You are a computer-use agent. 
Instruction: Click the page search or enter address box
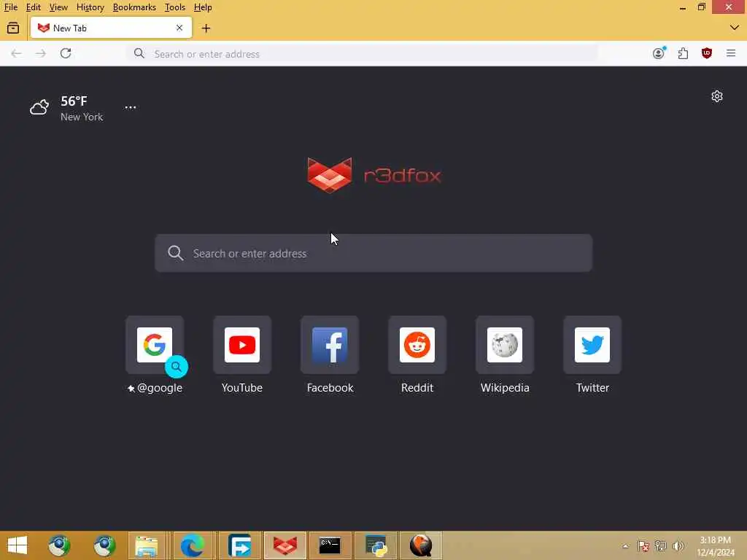pos(373,253)
